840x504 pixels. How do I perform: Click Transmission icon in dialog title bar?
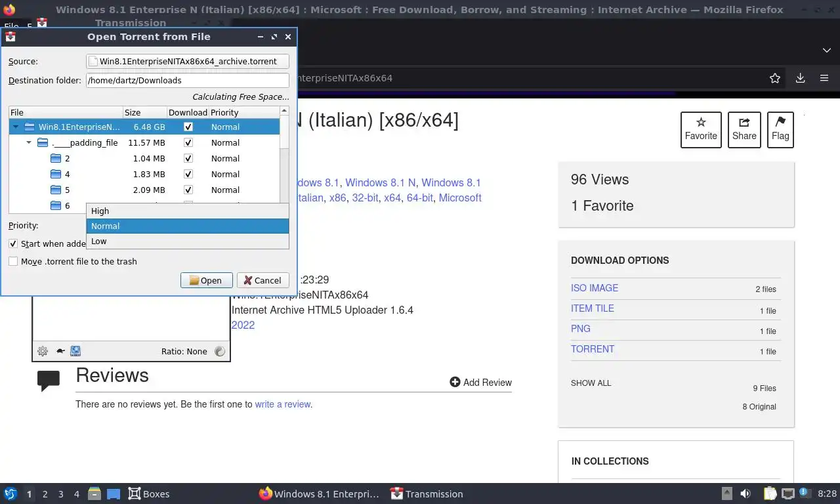[10, 37]
